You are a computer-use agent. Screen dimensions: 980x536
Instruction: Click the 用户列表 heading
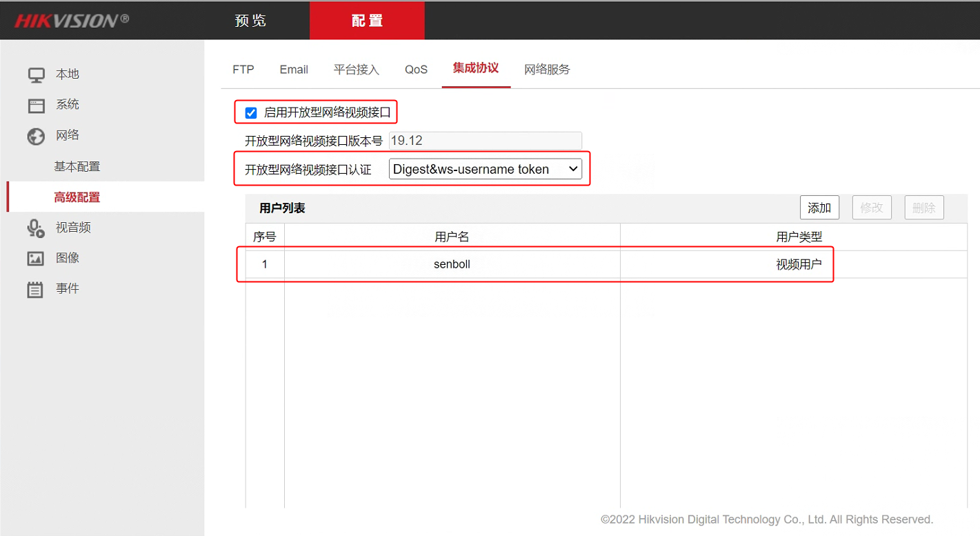[x=282, y=208]
